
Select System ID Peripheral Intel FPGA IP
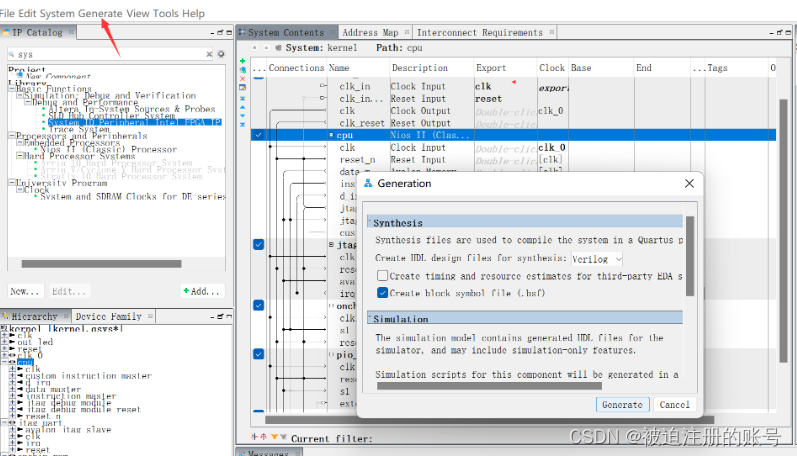pyautogui.click(x=135, y=123)
